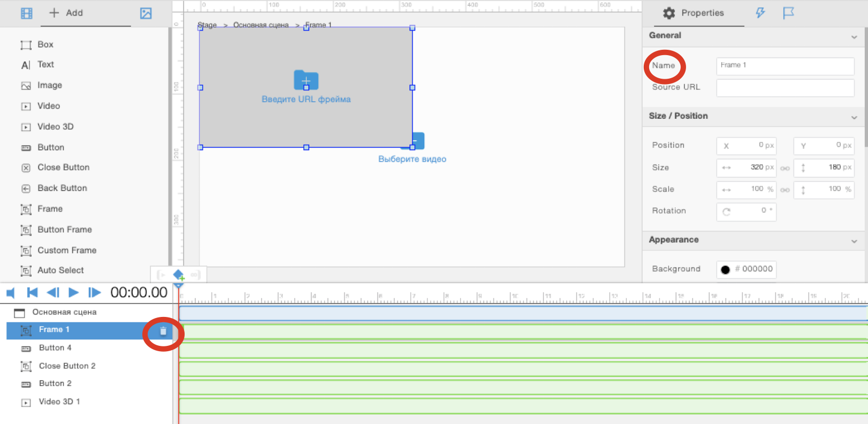Add a Back Button element
868x424 pixels.
pyautogui.click(x=54, y=188)
